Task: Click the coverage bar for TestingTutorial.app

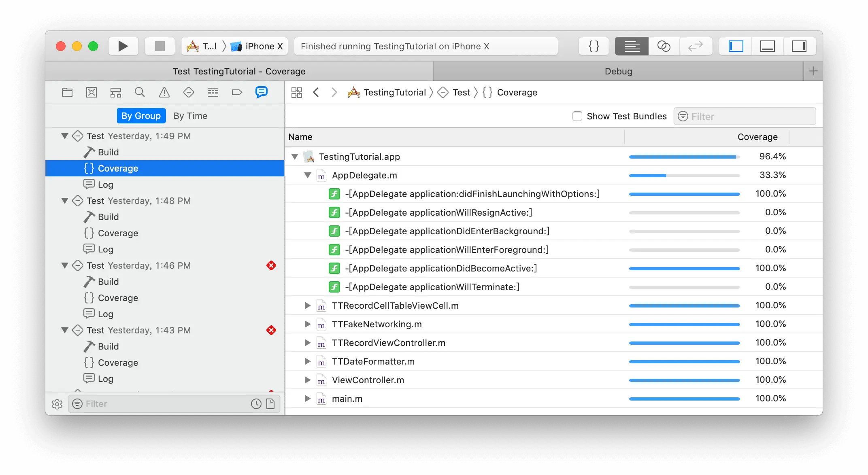Action: coord(684,157)
